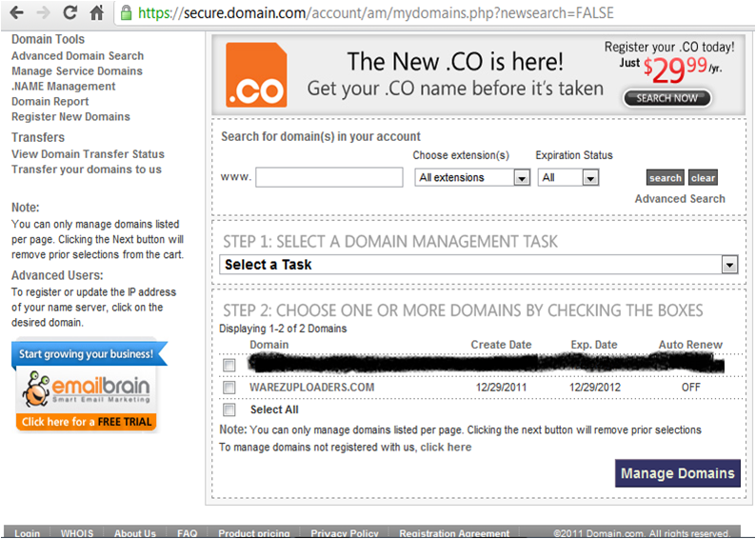756x539 pixels.
Task: Click the 12/29/2012 expiration date
Action: (595, 388)
